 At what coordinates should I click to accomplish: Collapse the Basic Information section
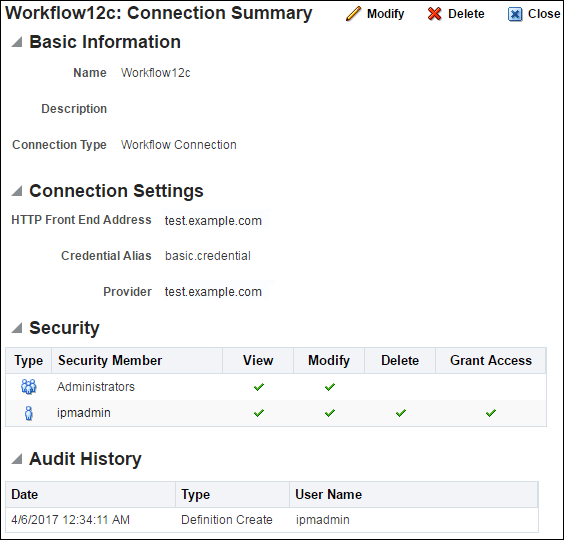[x=17, y=42]
